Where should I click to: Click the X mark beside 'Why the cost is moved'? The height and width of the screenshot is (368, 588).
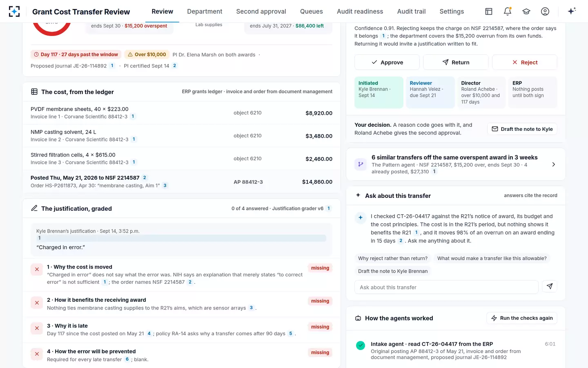pyautogui.click(x=37, y=269)
